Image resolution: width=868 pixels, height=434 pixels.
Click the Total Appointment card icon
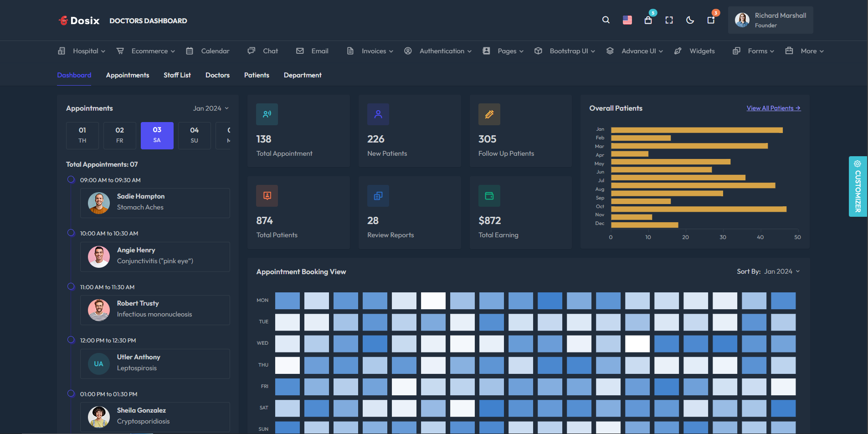click(x=267, y=114)
